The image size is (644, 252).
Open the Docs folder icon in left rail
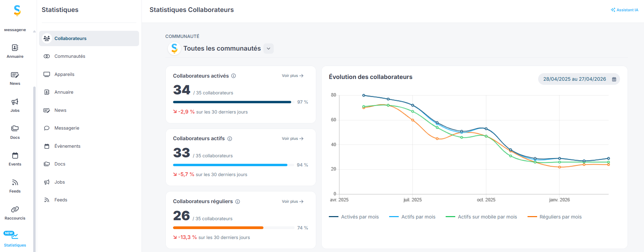click(x=15, y=129)
